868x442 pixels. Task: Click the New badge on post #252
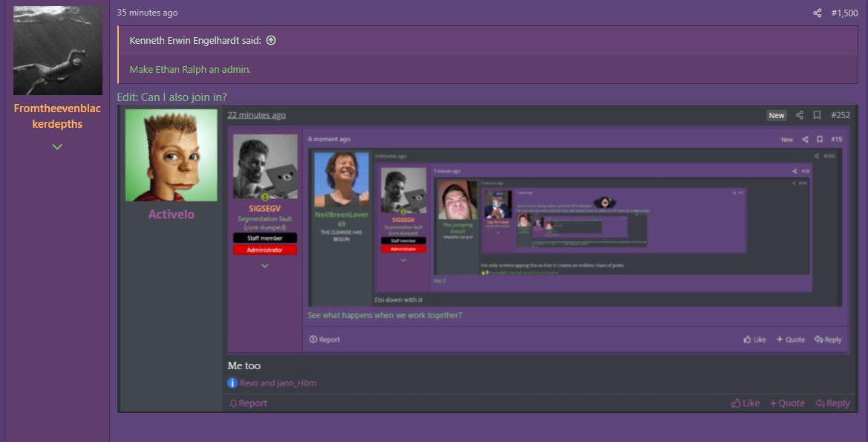pyautogui.click(x=776, y=115)
